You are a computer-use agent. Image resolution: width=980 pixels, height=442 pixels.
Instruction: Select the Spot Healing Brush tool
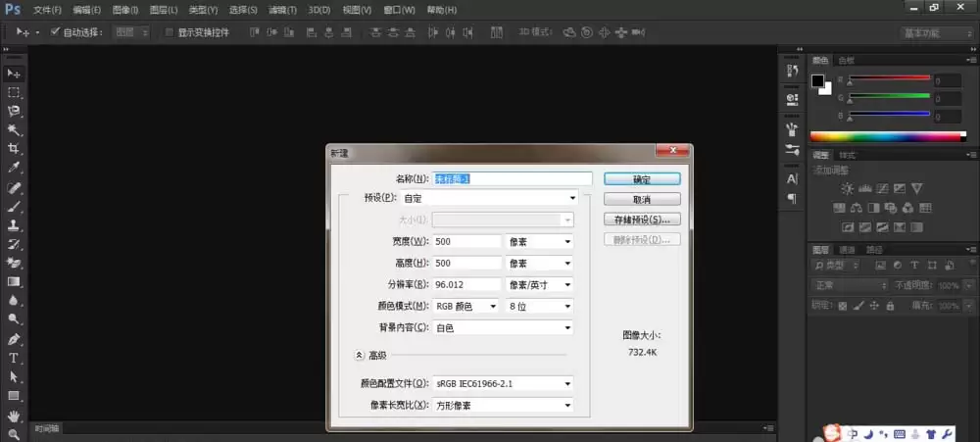(x=14, y=187)
